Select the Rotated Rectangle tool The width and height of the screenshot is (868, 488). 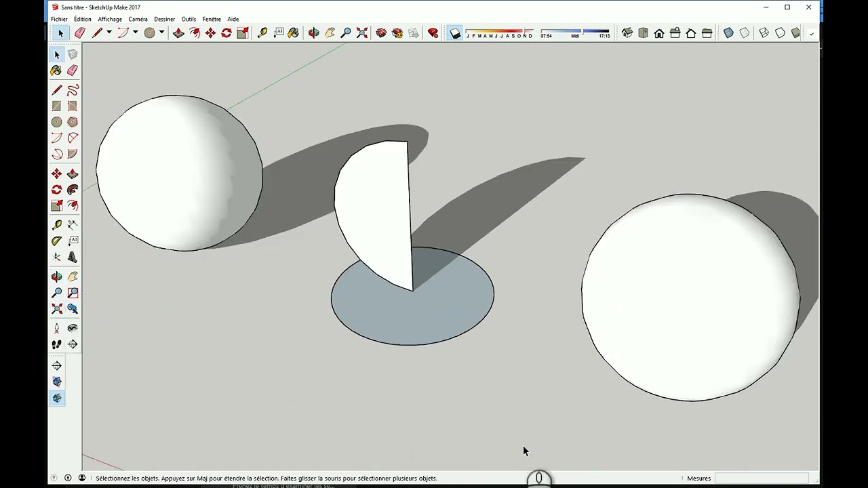(x=73, y=106)
